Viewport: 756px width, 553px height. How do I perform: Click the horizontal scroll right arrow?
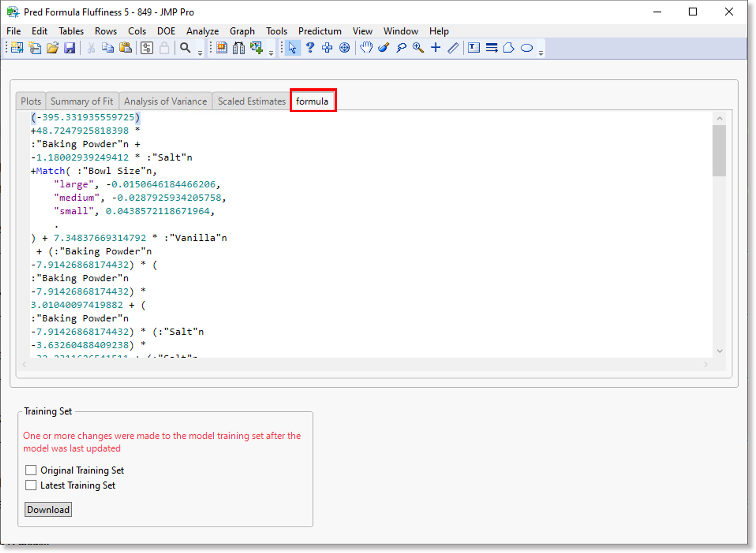click(x=705, y=364)
